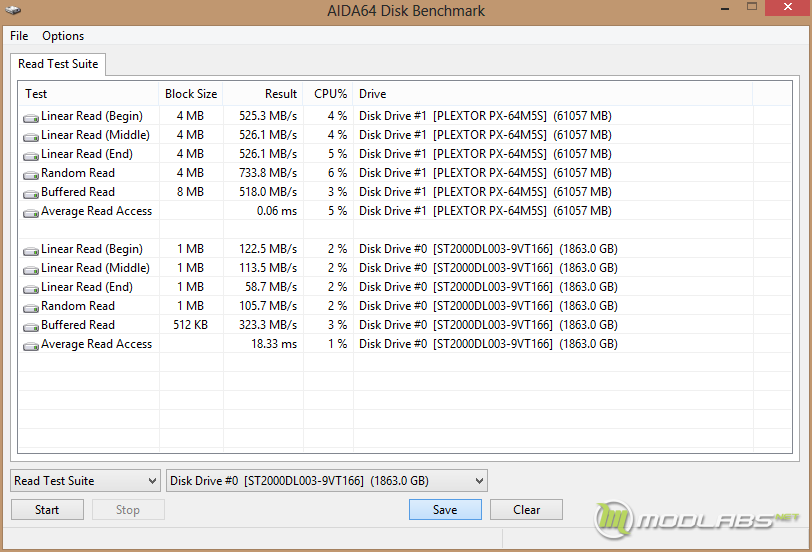This screenshot has width=812, height=552.
Task: Select the ST2000DL003 Buffered Read test name
Action: point(78,325)
